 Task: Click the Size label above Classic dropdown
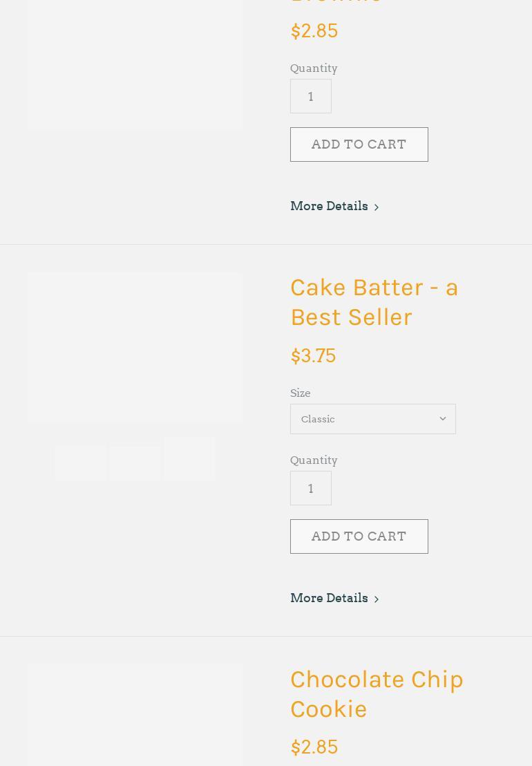[x=301, y=393]
